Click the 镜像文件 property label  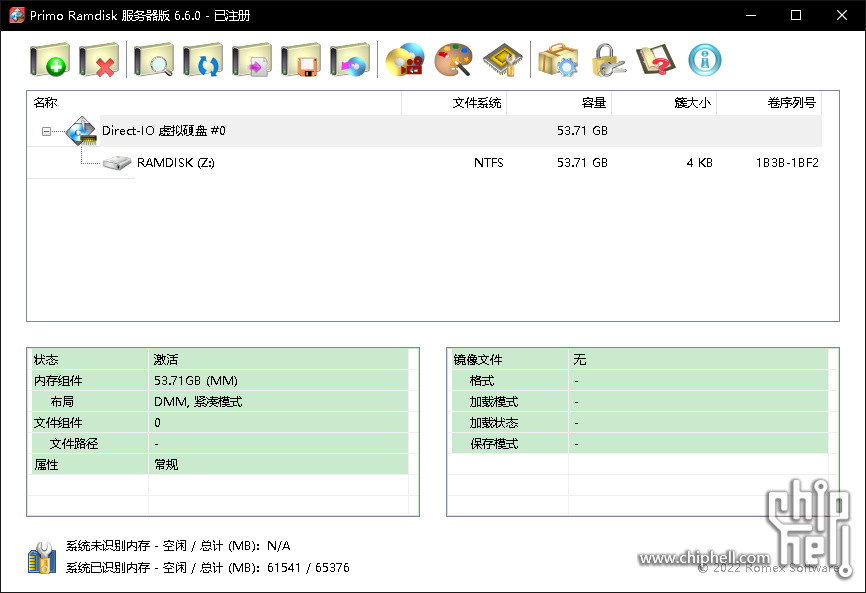478,360
